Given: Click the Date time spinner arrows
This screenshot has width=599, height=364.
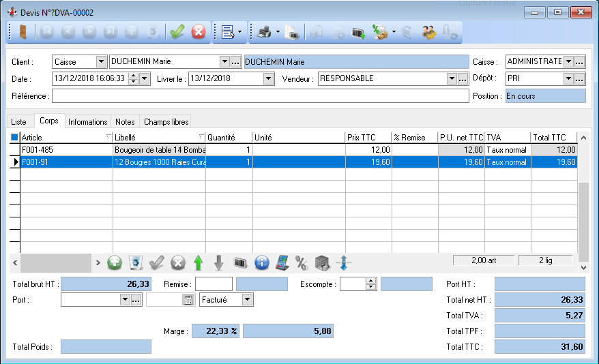Looking at the screenshot, I should [x=133, y=79].
